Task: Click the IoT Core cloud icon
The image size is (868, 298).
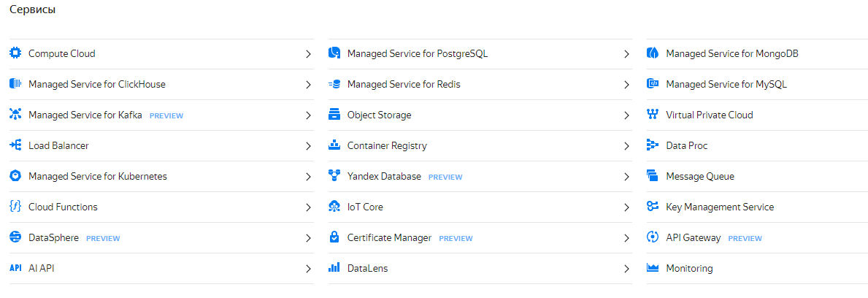Action: pos(334,207)
